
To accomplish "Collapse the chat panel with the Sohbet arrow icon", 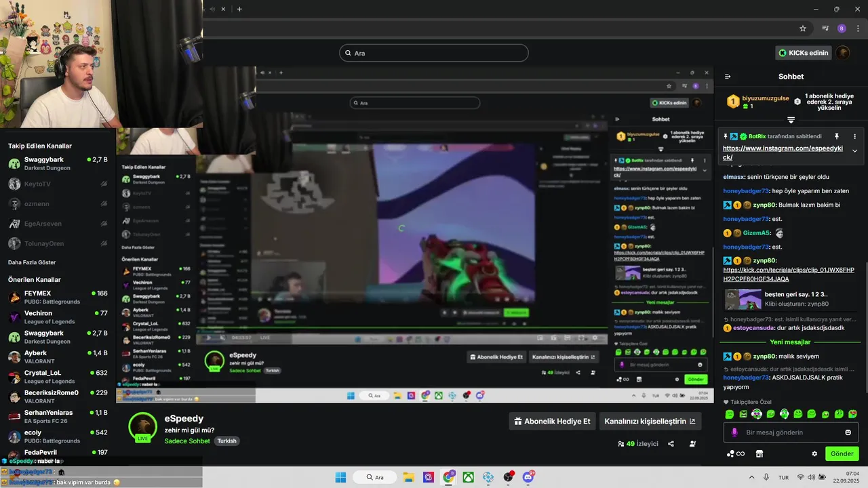I will click(x=728, y=77).
